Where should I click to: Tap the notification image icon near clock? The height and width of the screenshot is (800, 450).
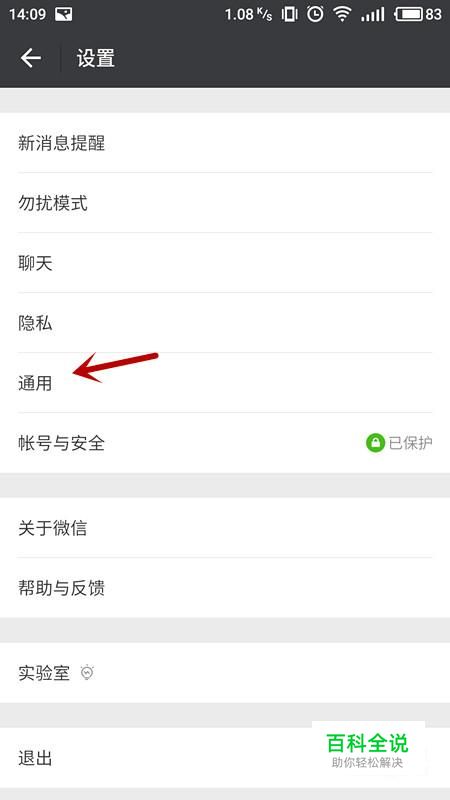click(63, 14)
